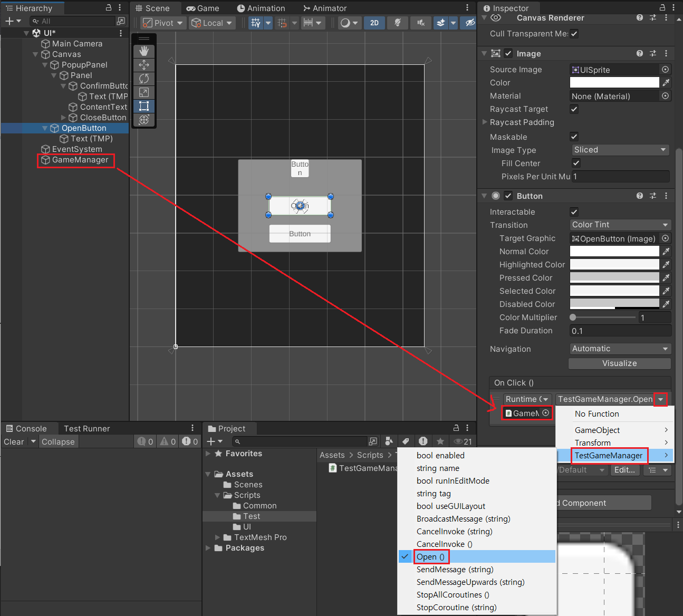Select Open () function entry

pos(477,557)
